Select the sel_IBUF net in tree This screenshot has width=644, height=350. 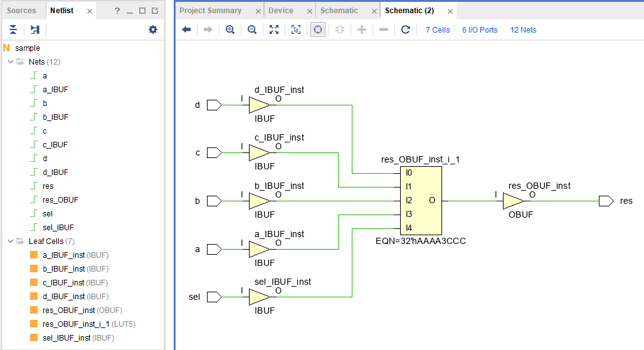(x=58, y=228)
